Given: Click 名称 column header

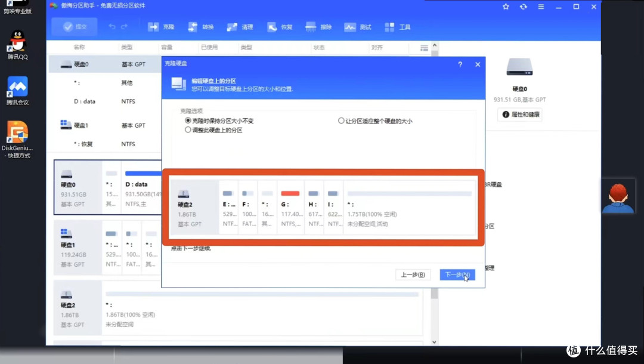Looking at the screenshot, I should (79, 47).
